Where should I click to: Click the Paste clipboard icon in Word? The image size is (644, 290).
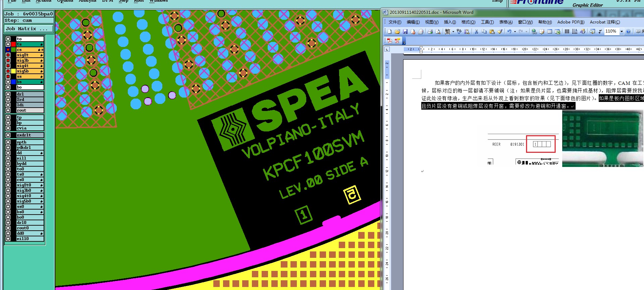coord(492,32)
